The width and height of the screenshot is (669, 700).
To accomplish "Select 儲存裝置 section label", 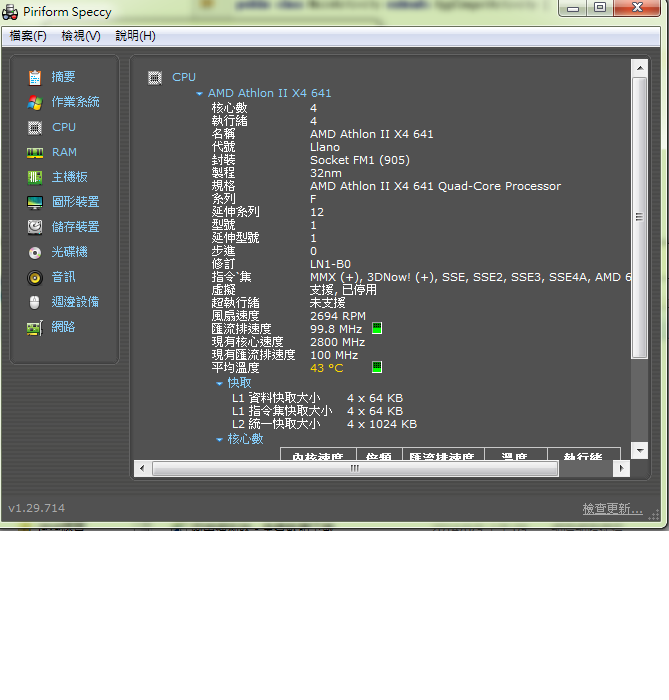I will [75, 227].
